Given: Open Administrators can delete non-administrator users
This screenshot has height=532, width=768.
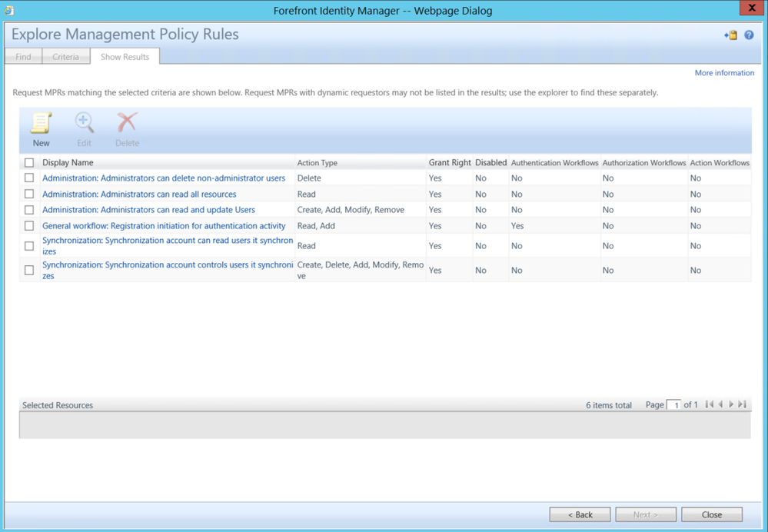Looking at the screenshot, I should click(164, 178).
